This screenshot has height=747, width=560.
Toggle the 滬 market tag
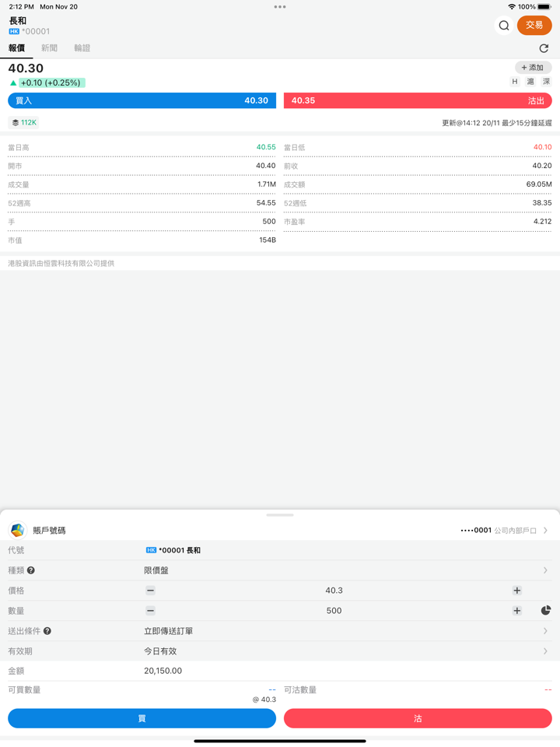pos(530,82)
